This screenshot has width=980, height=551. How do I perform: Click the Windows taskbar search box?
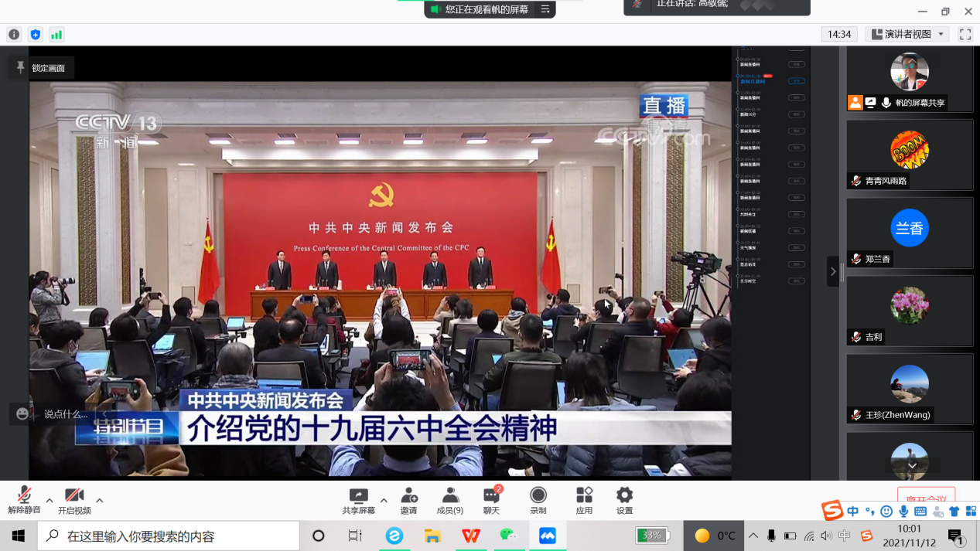click(169, 536)
